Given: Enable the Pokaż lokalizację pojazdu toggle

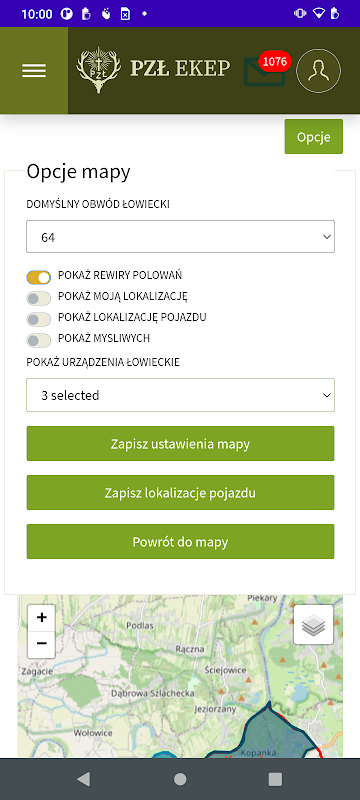Looking at the screenshot, I should tap(39, 319).
